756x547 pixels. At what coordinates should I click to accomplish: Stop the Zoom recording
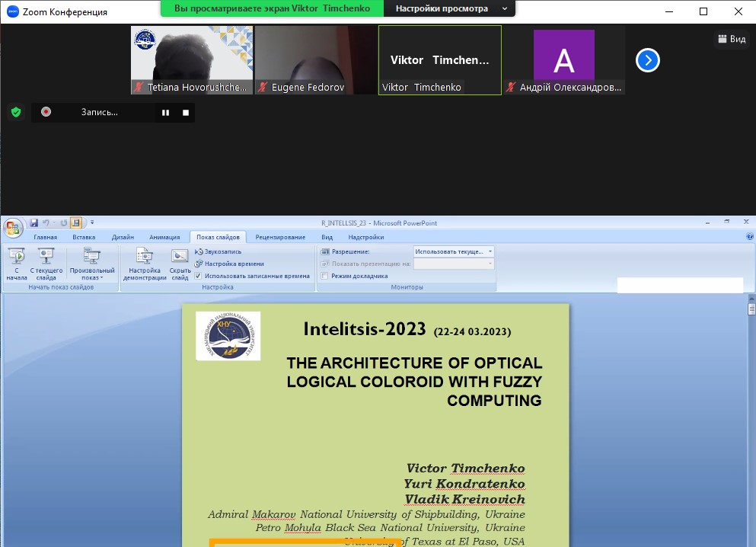(186, 113)
